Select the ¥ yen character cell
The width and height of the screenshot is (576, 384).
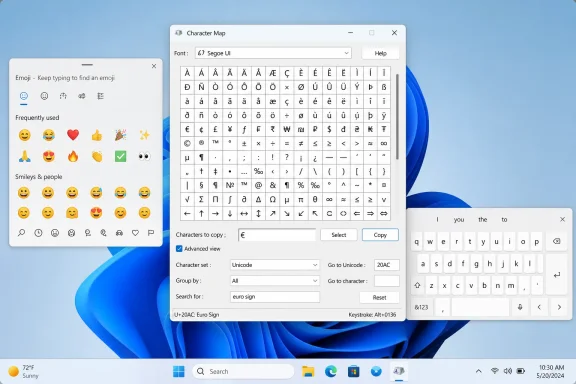[230, 129]
